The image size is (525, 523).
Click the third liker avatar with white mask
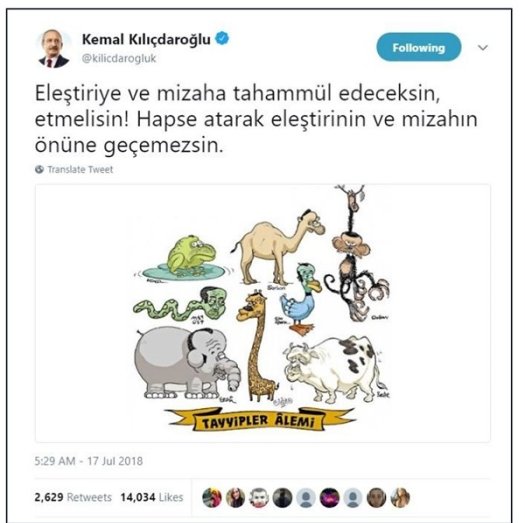259,498
